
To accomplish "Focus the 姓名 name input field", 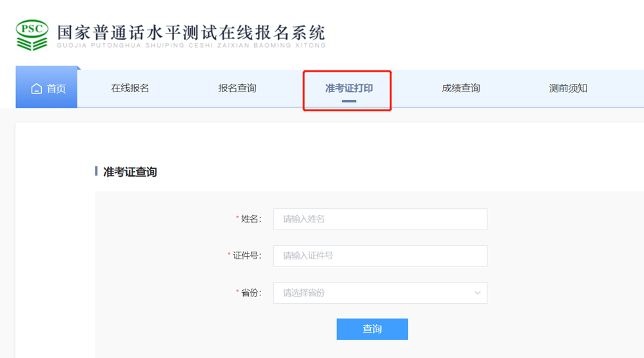I will click(380, 219).
